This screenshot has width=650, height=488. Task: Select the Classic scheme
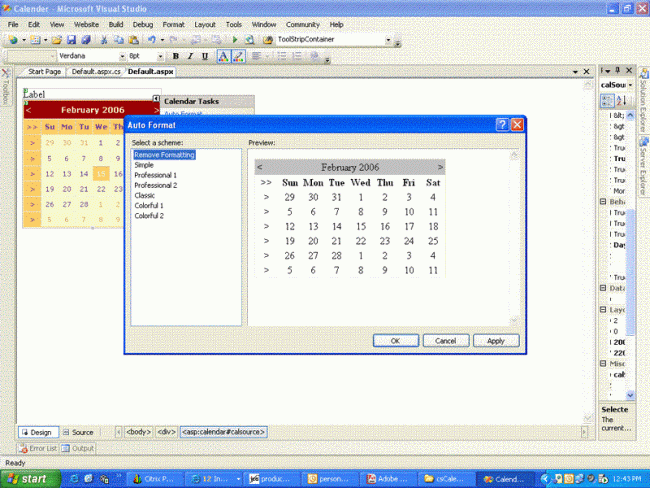144,195
